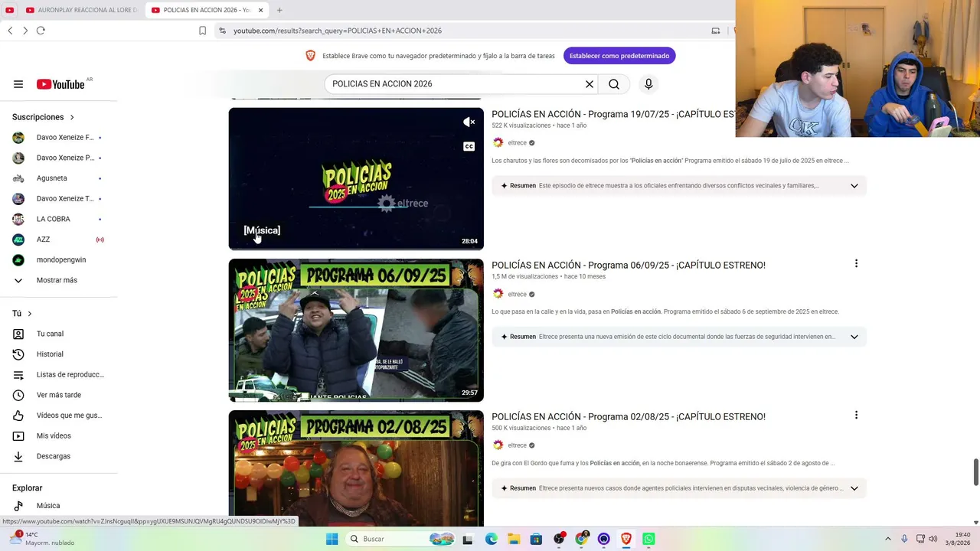
Task: Open eltrece channel avatar under Programa 19/07/25
Action: click(498, 143)
